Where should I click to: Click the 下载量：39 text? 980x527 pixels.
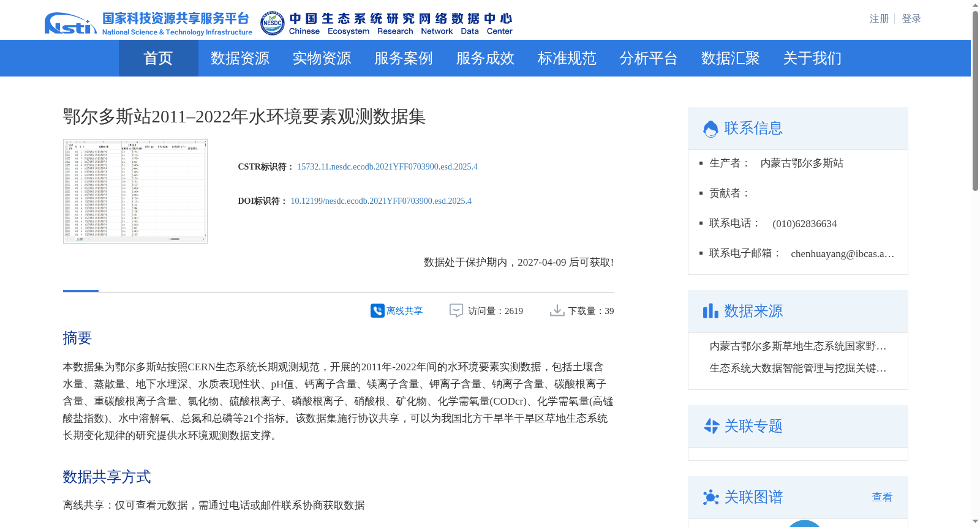(x=591, y=311)
